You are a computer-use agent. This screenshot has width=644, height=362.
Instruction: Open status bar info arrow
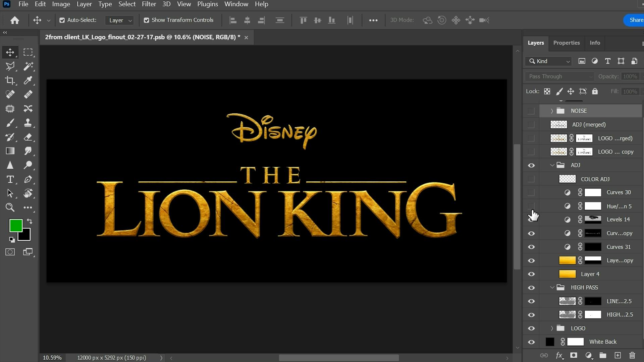tap(161, 358)
